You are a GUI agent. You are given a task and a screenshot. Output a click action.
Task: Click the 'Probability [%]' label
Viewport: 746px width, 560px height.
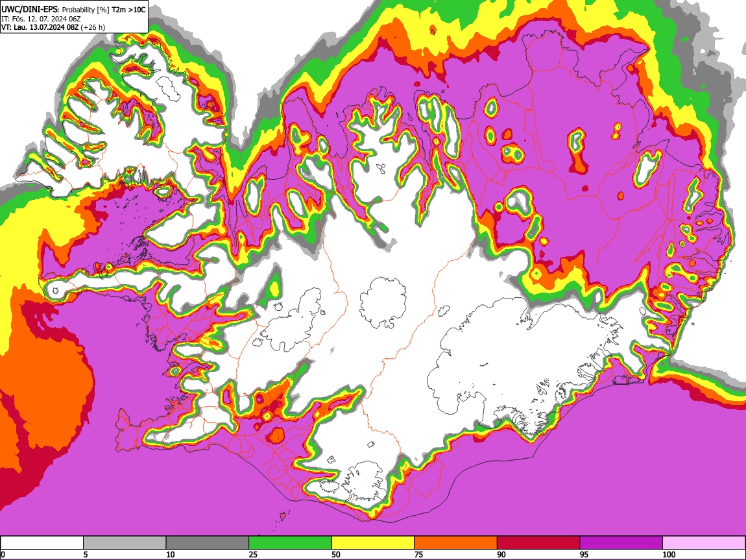86,10
